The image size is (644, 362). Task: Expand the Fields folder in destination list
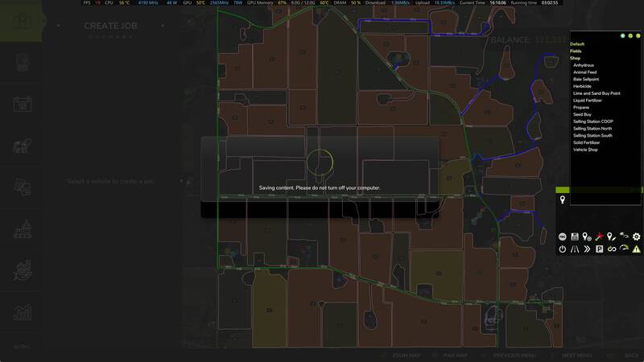coord(576,51)
